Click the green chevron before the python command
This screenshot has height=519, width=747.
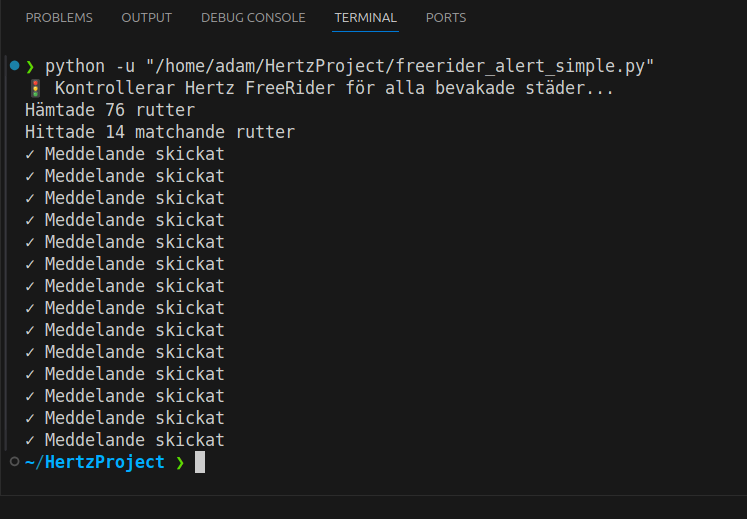(30, 66)
